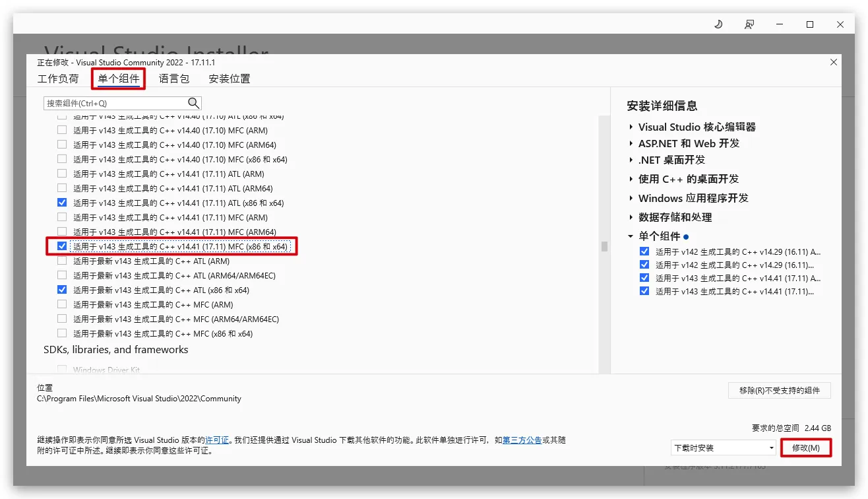This screenshot has height=499, width=868.
Task: Expand Windows 应用程序开发 details
Action: tap(631, 198)
